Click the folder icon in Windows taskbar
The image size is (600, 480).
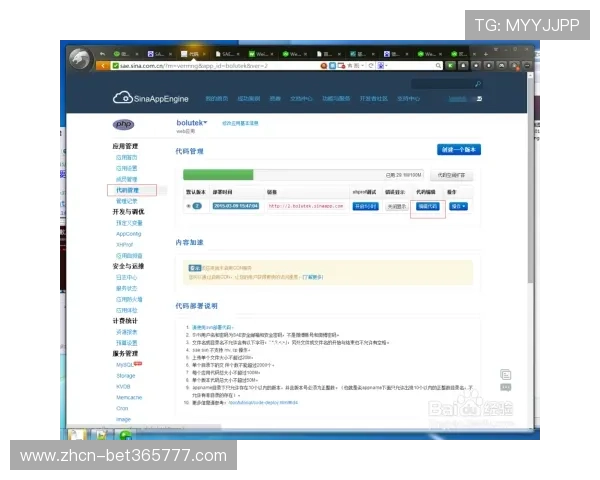coord(76,435)
